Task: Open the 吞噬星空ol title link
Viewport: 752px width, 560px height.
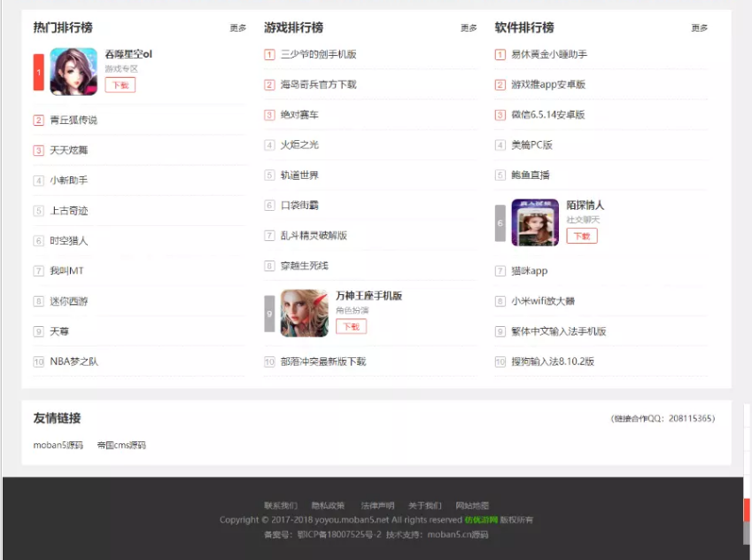Action: click(128, 54)
